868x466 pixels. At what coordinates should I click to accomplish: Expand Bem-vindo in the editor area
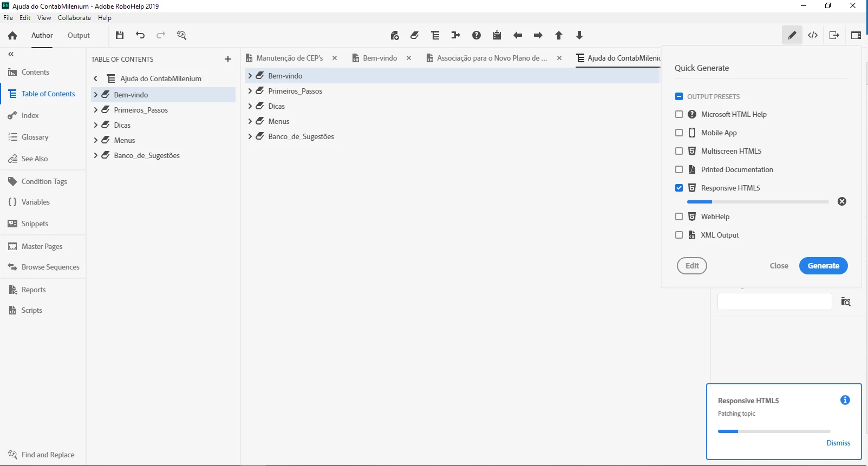250,76
